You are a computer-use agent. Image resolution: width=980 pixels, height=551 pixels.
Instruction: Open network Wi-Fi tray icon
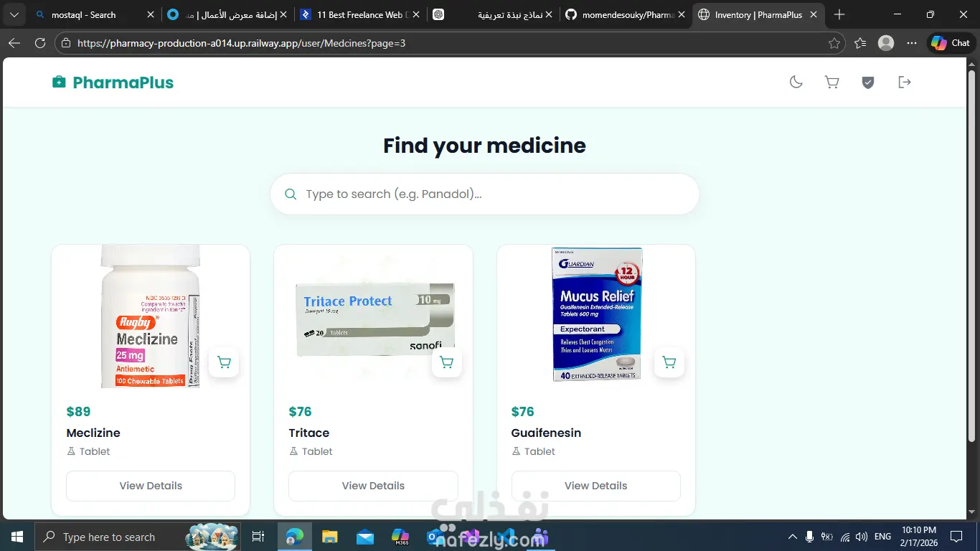845,537
